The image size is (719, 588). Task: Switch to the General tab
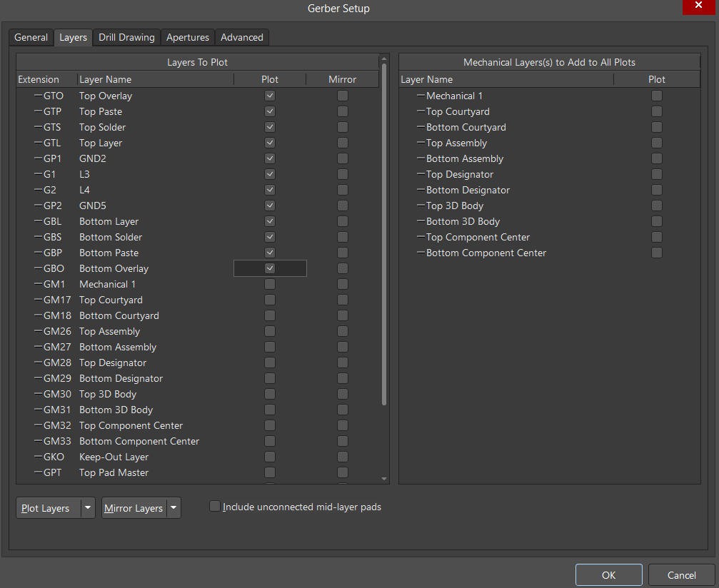(x=31, y=37)
